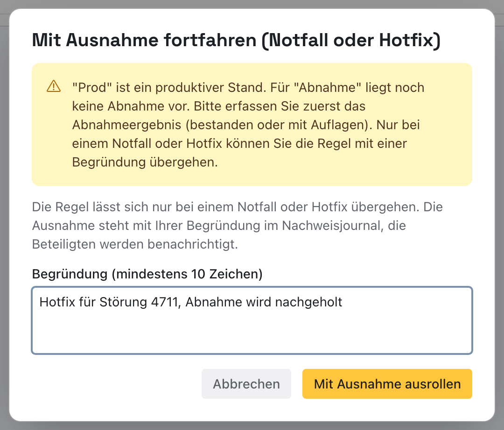Click the Abbrechen button
The image size is (504, 430).
click(246, 384)
